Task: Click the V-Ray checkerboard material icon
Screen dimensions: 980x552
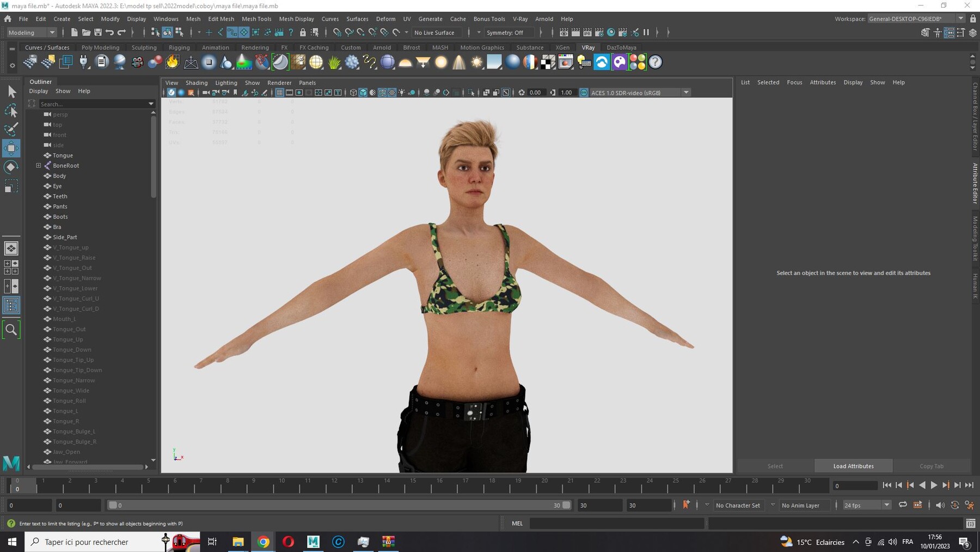Action: (548, 62)
